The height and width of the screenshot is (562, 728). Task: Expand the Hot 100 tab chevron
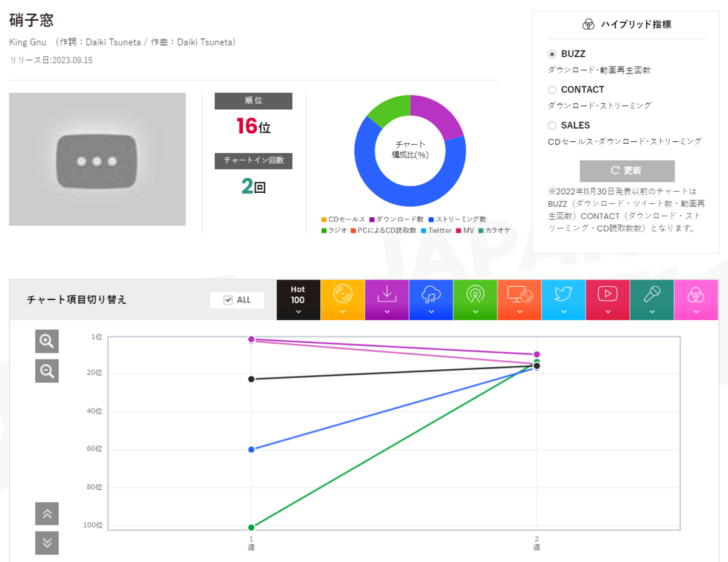298,312
